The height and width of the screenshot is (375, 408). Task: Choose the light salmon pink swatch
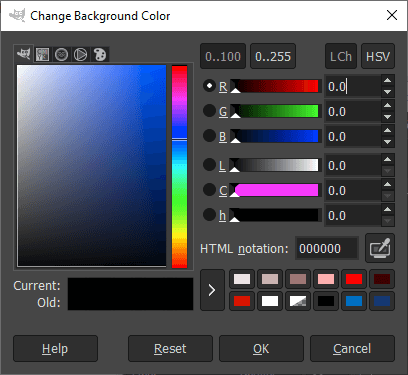pyautogui.click(x=326, y=279)
